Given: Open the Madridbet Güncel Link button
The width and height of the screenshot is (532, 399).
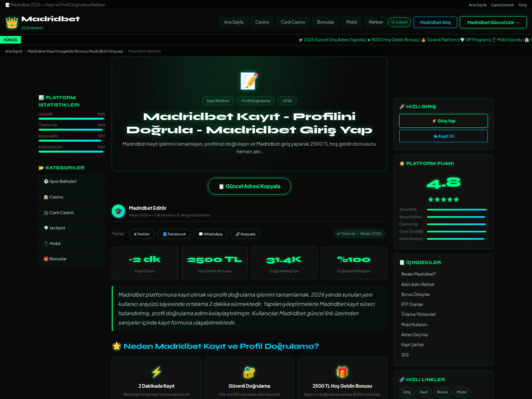Looking at the screenshot, I should click(x=493, y=22).
